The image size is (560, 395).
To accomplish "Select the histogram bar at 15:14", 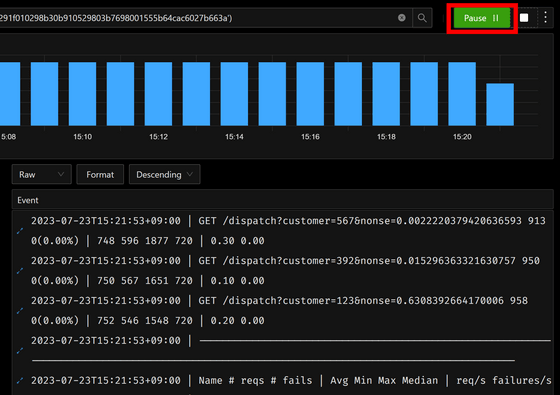I will tap(234, 94).
